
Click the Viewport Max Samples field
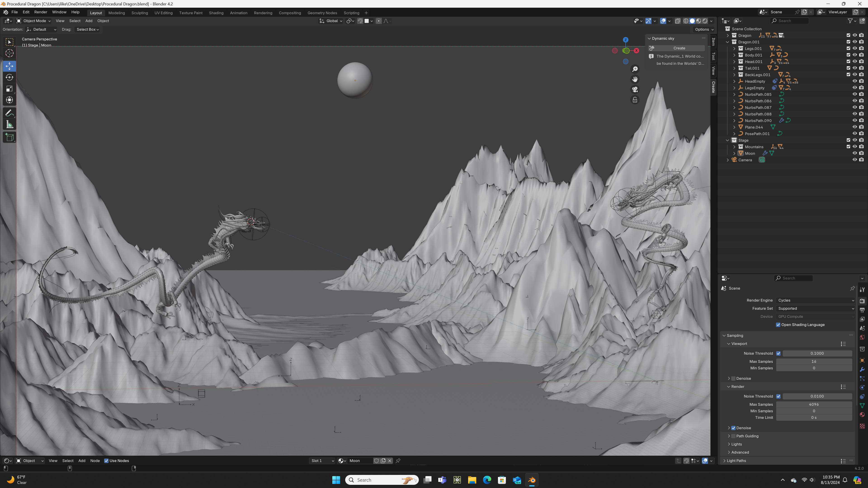[814, 361]
